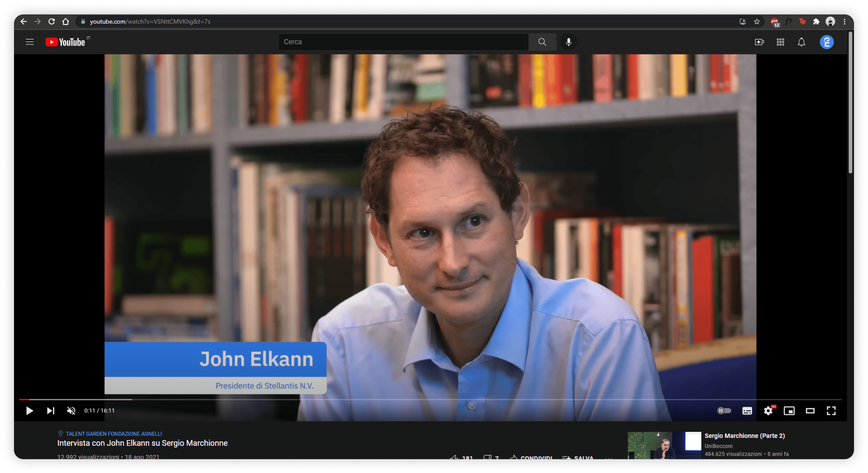
Task: Go back in browser history
Action: point(23,21)
